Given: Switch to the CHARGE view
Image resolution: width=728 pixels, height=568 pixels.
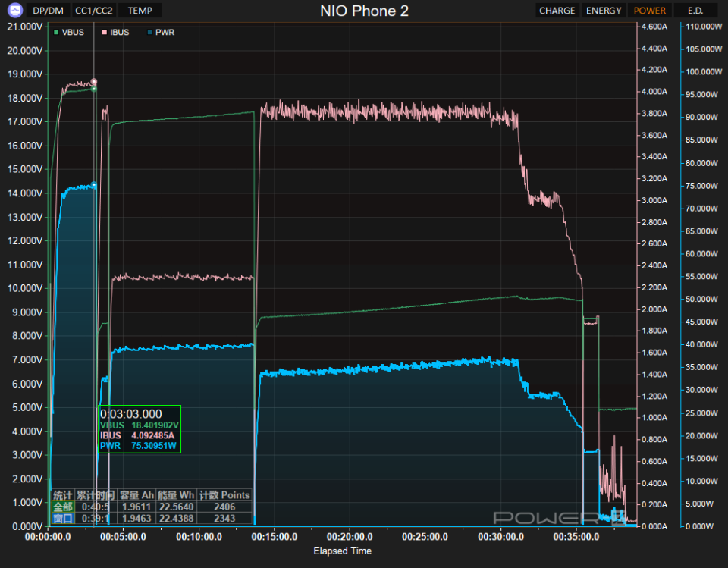Looking at the screenshot, I should [x=557, y=11].
